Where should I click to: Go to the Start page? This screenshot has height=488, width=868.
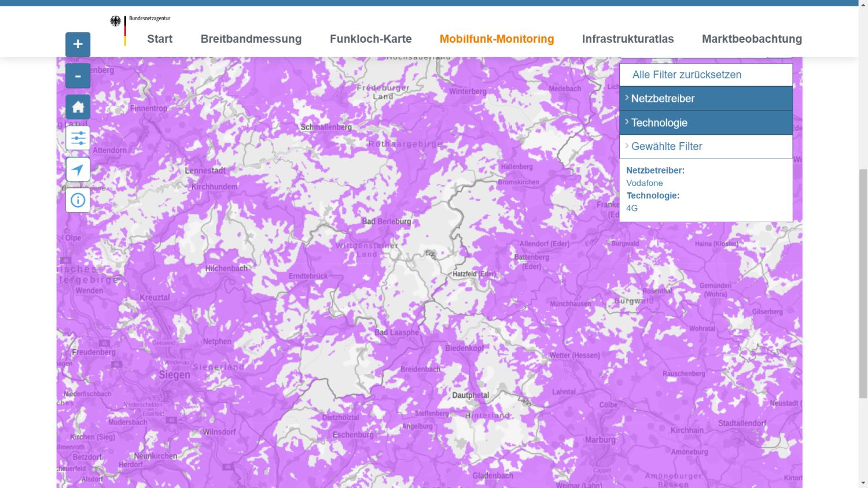click(x=160, y=39)
